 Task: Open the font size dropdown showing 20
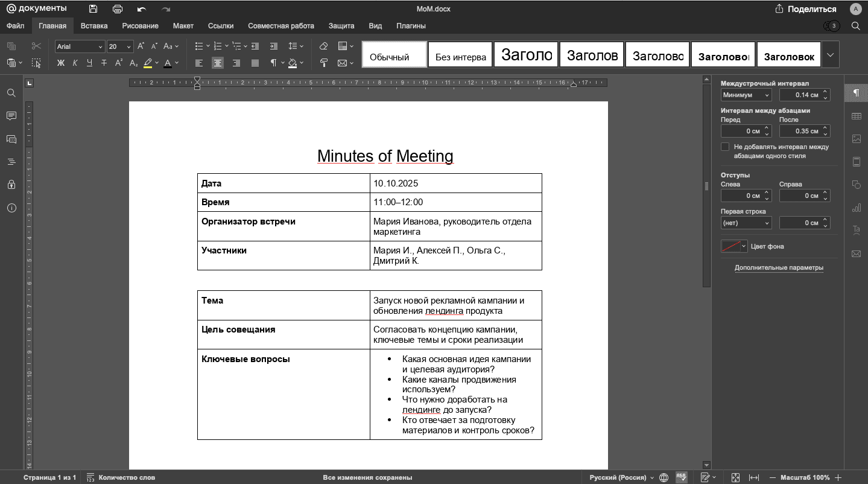119,46
